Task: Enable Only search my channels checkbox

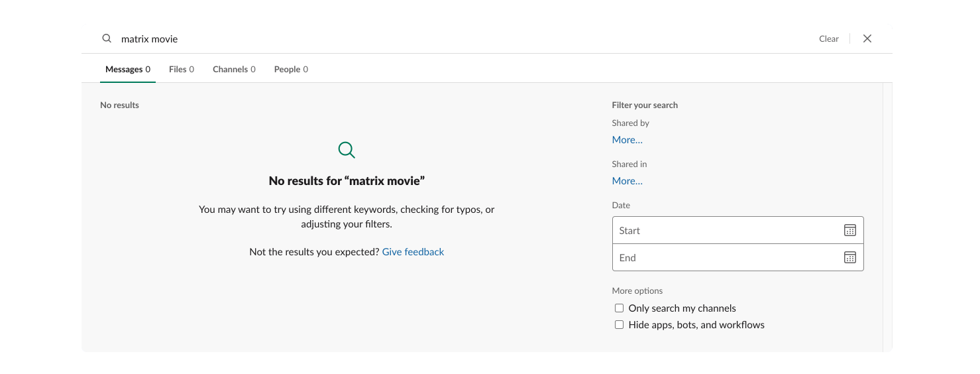Action: (x=619, y=308)
